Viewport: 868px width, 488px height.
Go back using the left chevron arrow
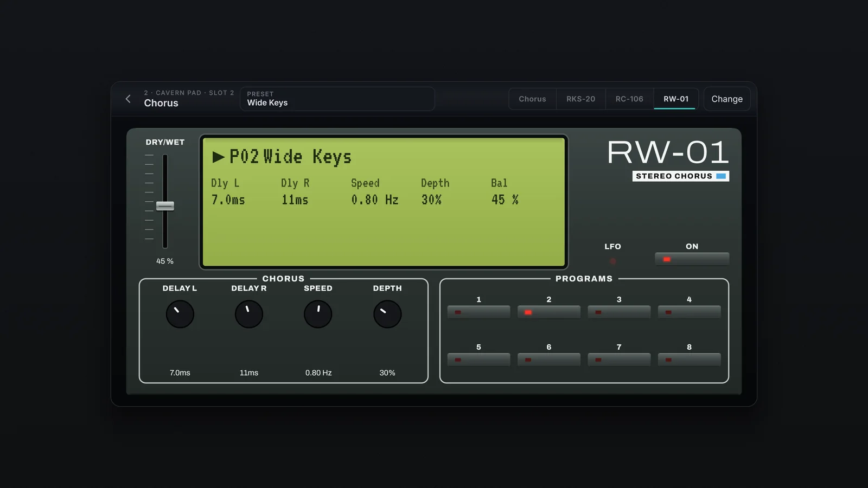coord(128,99)
